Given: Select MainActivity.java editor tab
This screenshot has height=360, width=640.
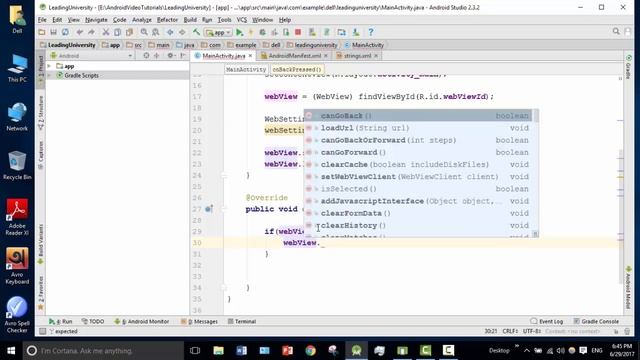Looking at the screenshot, I should 224,56.
